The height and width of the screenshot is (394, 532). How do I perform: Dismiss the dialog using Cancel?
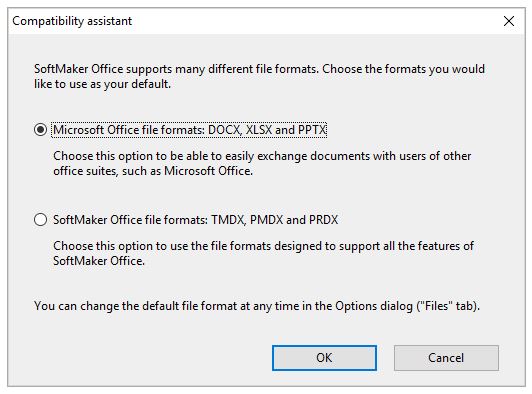(446, 358)
